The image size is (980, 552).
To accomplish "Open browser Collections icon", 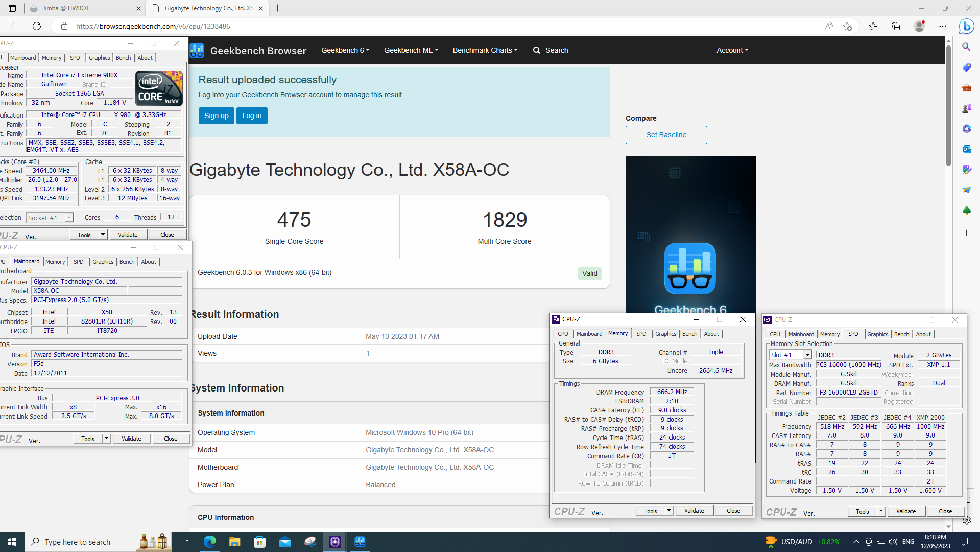I will click(896, 26).
